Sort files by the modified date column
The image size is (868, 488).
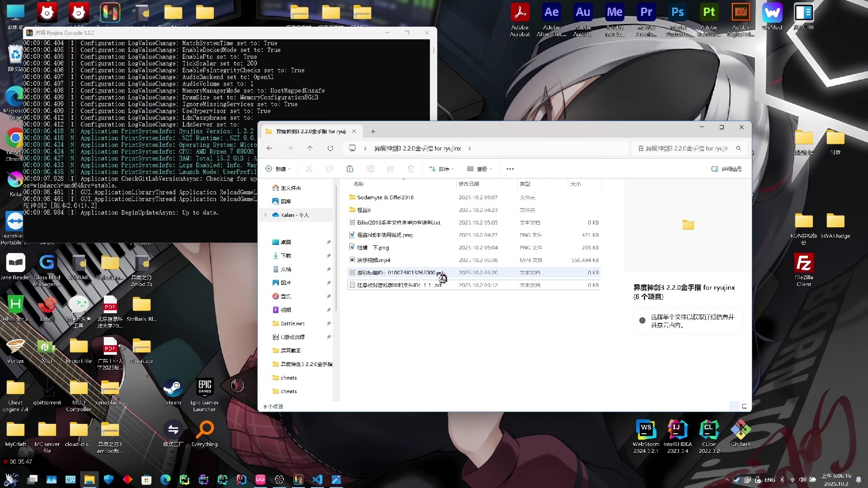[469, 184]
